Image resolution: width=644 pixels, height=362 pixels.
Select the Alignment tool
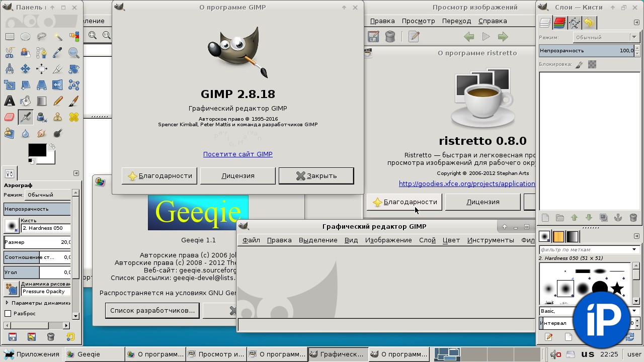coord(41,69)
